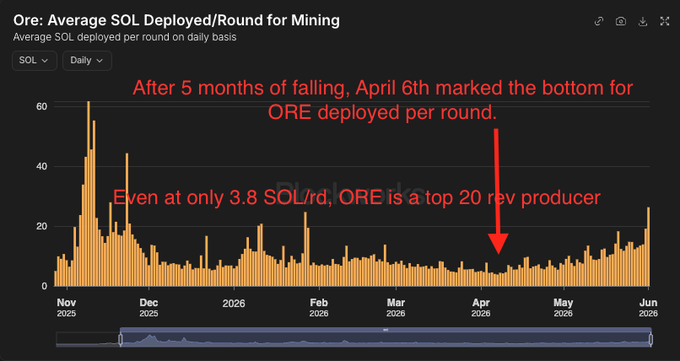The height and width of the screenshot is (361, 680).
Task: Click the 'Jun 2026' axis label
Action: pyautogui.click(x=648, y=308)
